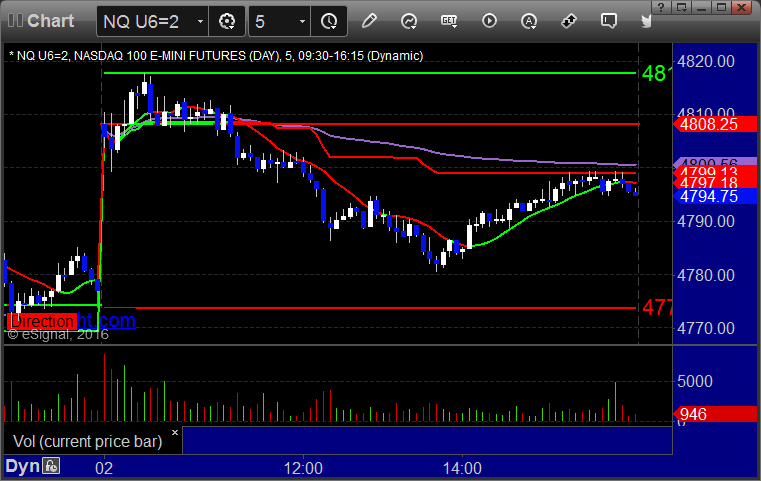
Task: Open the blue website link on the chart
Action: [x=106, y=320]
